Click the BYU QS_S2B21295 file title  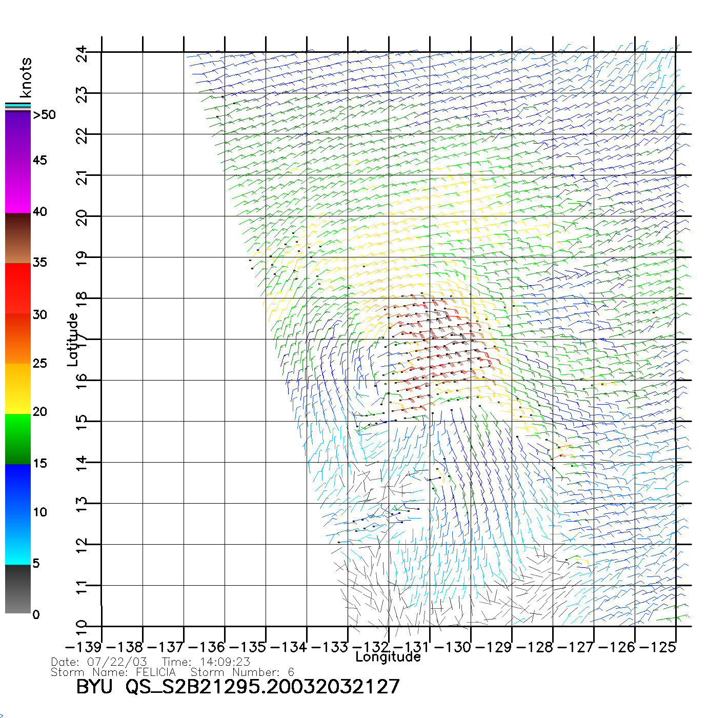(237, 686)
